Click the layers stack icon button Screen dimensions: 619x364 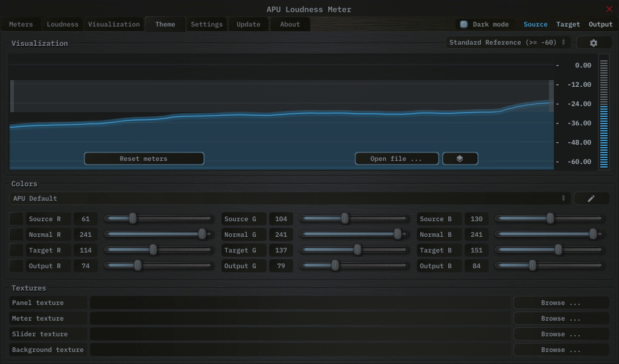[460, 158]
